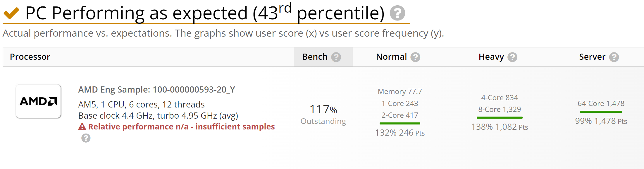
Task: Click the orange checkmark next to the headline
Action: click(x=11, y=13)
